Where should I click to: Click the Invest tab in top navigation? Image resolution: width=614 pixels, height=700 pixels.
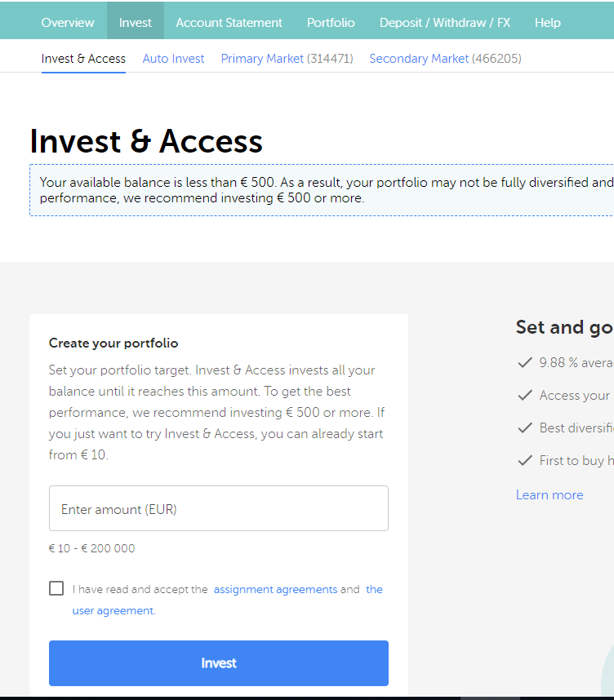coord(136,22)
